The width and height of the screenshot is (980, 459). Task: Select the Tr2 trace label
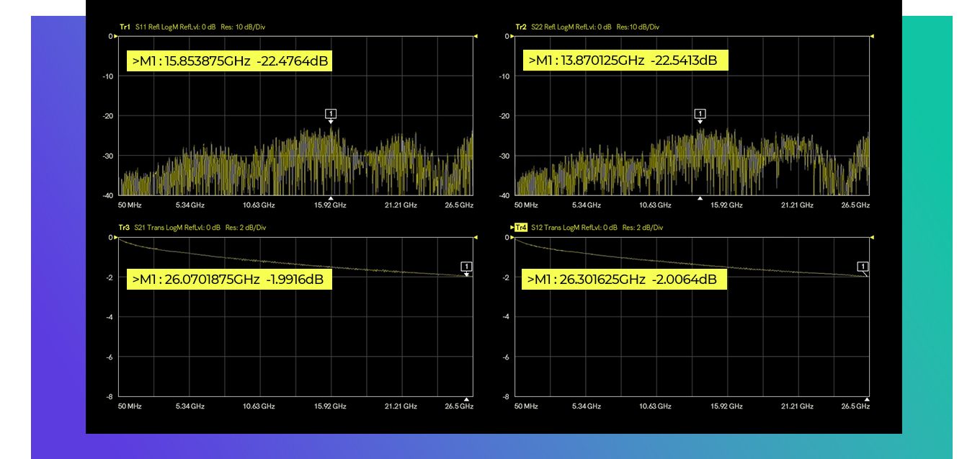coord(521,27)
